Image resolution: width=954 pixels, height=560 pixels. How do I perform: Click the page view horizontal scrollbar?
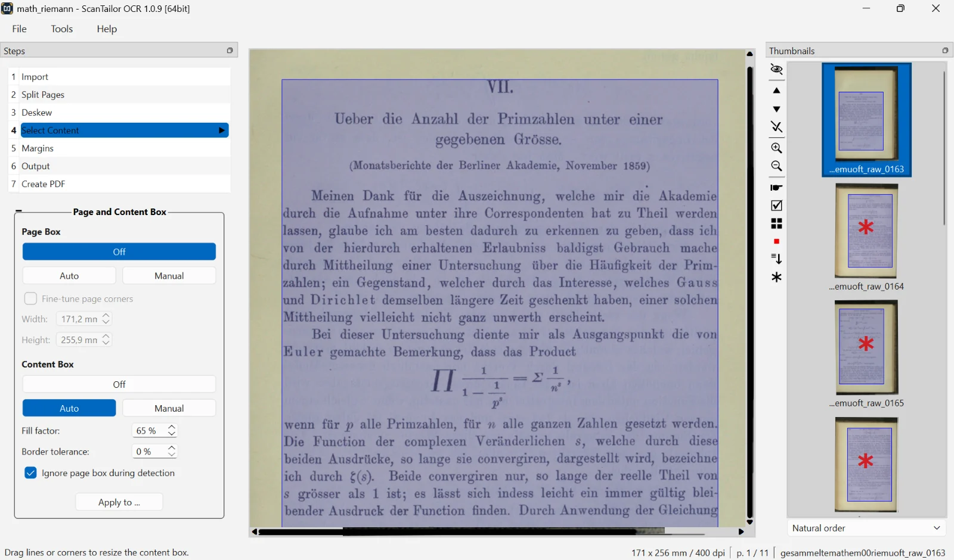[498, 531]
